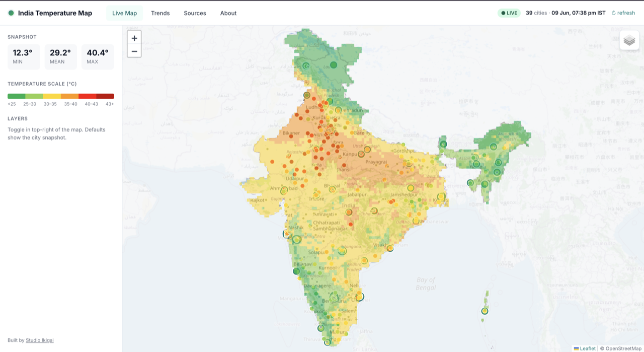
Task: Open the Studio Ikigai link
Action: click(x=40, y=340)
